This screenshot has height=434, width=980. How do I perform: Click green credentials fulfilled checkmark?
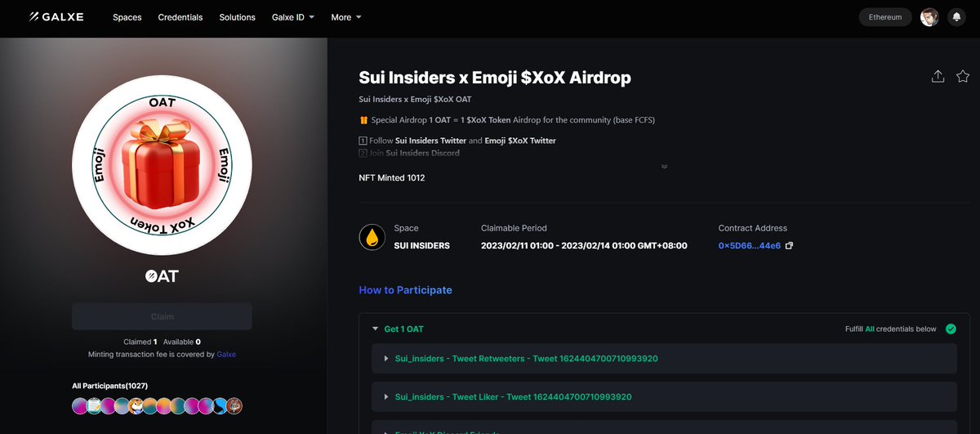[951, 329]
